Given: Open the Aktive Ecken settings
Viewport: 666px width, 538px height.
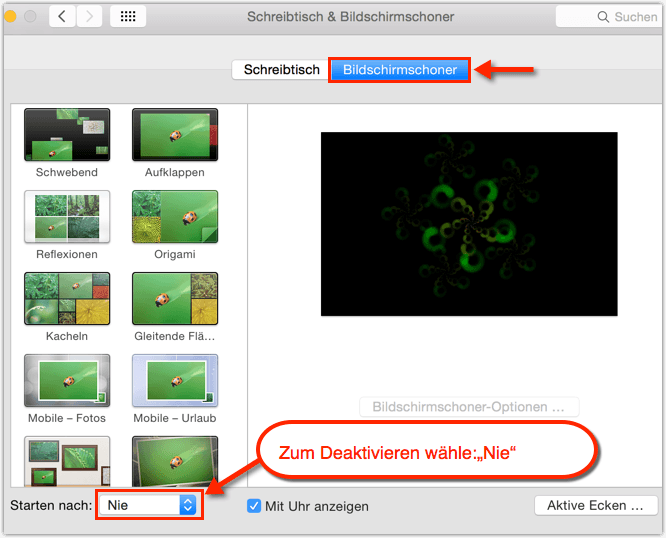Looking at the screenshot, I should coord(595,505).
